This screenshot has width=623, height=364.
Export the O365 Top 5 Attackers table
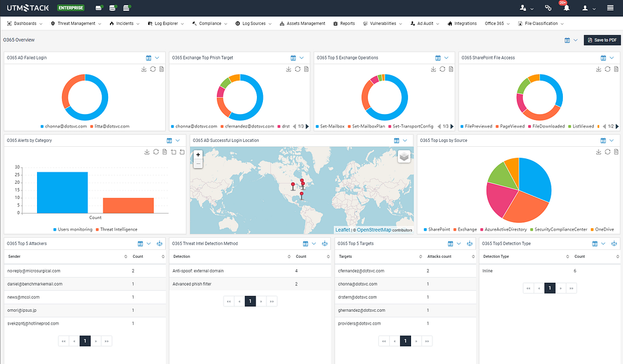(x=159, y=244)
